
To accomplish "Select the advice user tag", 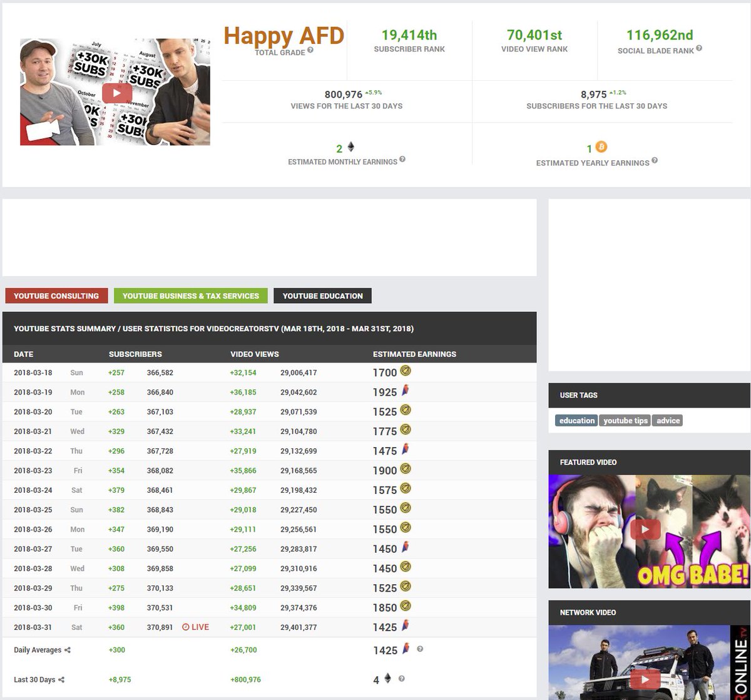I will [x=668, y=421].
